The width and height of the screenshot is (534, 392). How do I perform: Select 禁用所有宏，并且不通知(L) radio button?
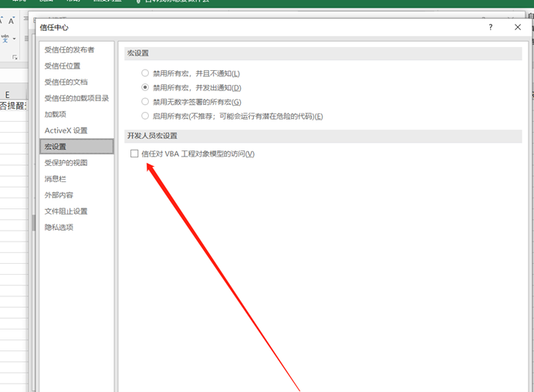(x=145, y=73)
